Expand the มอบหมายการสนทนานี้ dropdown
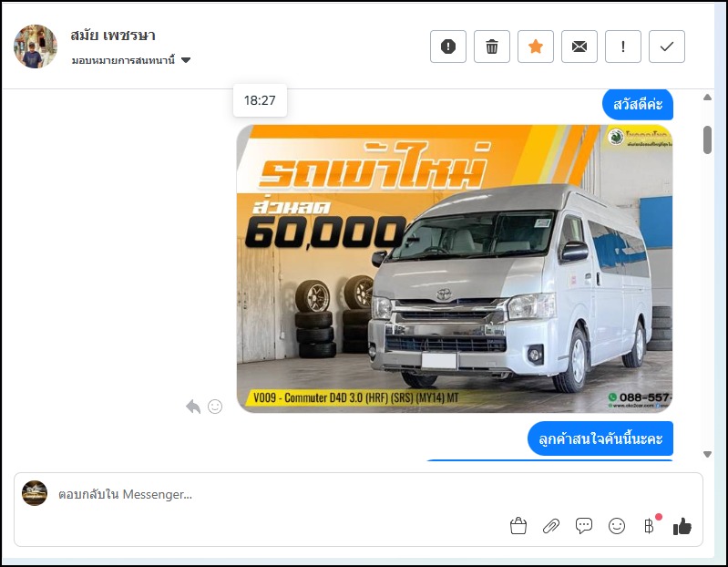 [186, 60]
